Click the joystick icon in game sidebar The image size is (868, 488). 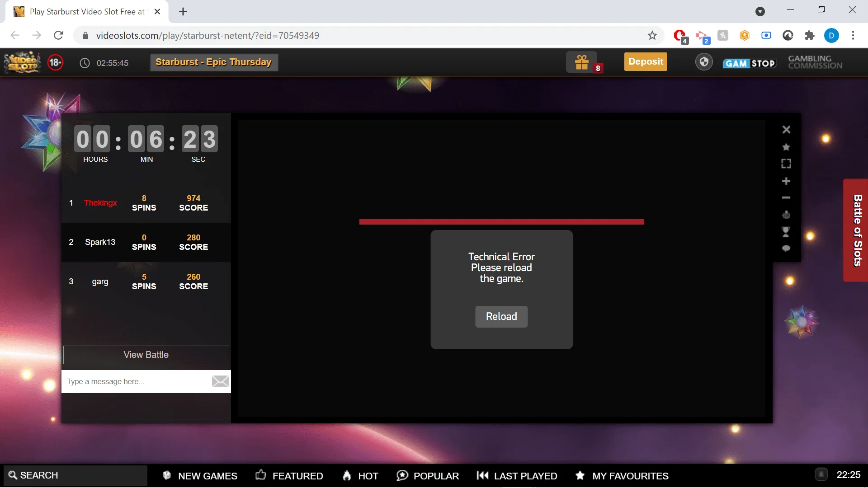786,215
